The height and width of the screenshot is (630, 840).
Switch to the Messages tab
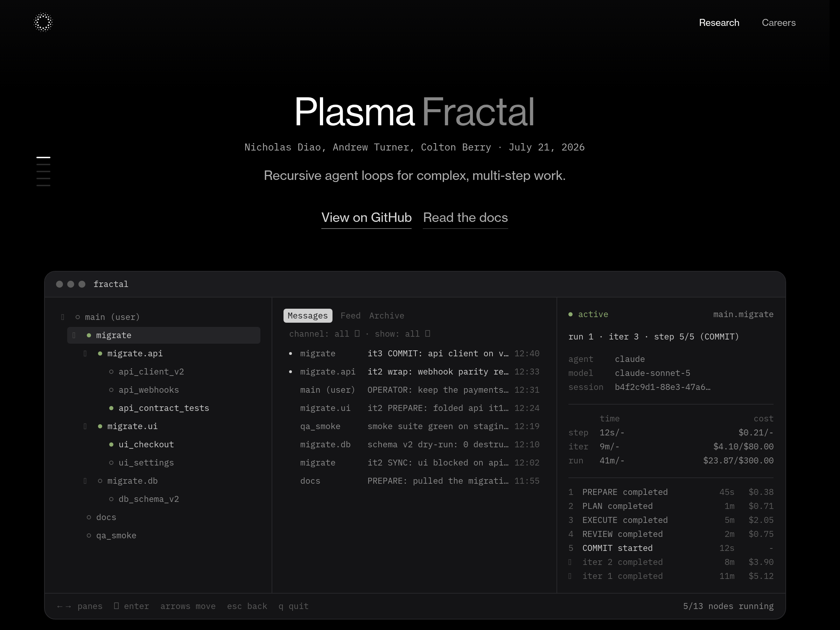(308, 316)
